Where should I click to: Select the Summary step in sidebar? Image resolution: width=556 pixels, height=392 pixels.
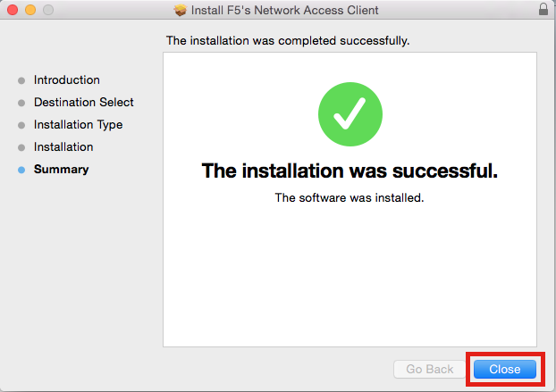[61, 170]
